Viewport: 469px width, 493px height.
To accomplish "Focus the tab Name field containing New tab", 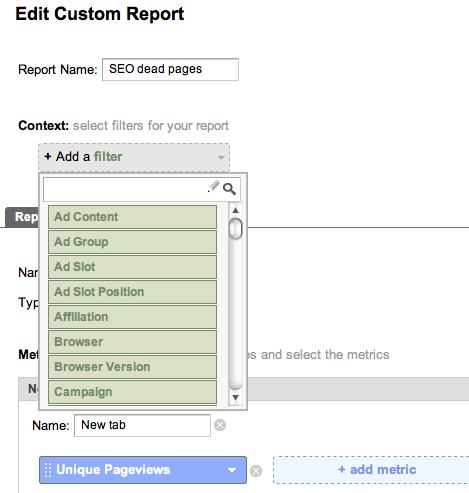I will click(x=142, y=425).
